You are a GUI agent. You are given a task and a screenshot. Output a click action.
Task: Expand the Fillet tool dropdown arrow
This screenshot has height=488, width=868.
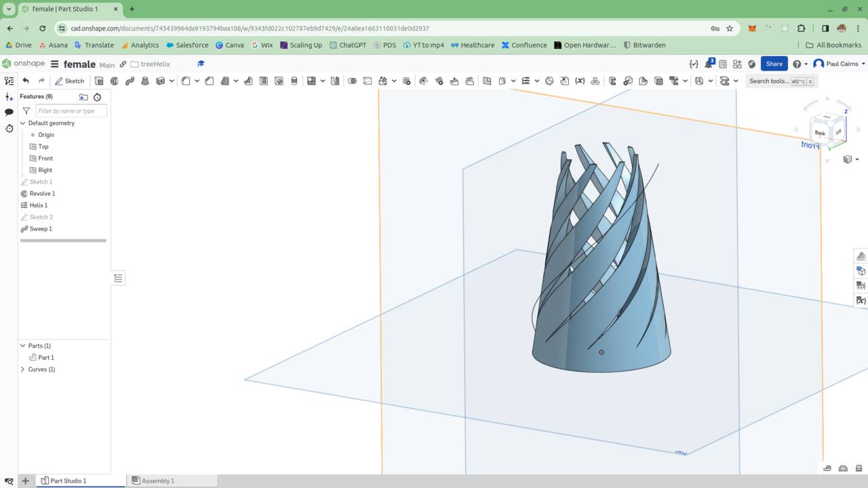pyautogui.click(x=197, y=81)
